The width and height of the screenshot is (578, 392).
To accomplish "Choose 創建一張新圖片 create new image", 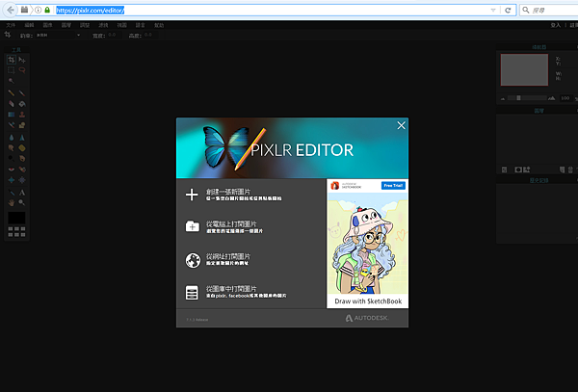I will [x=233, y=195].
